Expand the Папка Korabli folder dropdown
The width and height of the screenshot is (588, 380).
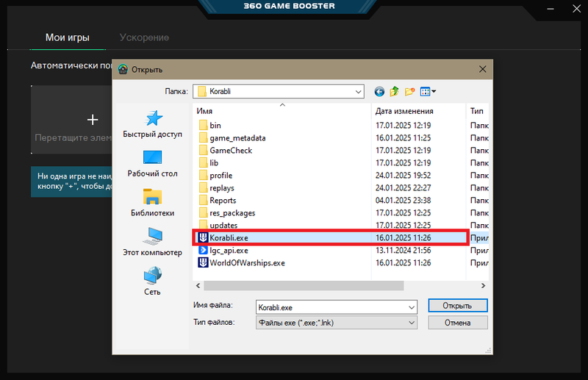click(x=358, y=92)
